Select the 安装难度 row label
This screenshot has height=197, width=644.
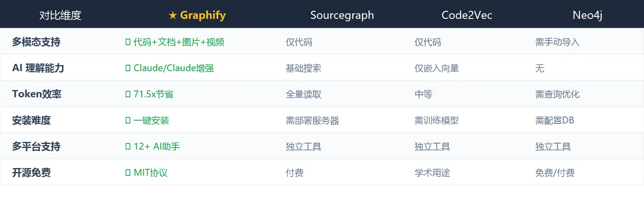[31, 120]
